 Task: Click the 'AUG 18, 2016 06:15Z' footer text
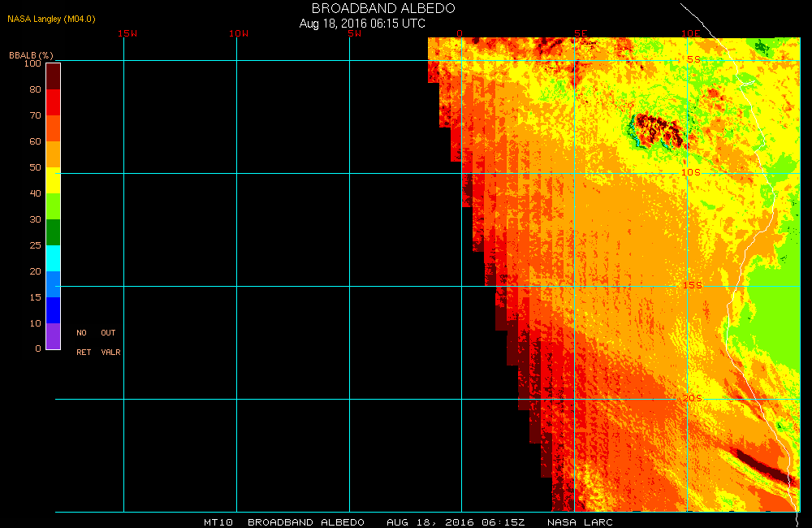pos(456,522)
